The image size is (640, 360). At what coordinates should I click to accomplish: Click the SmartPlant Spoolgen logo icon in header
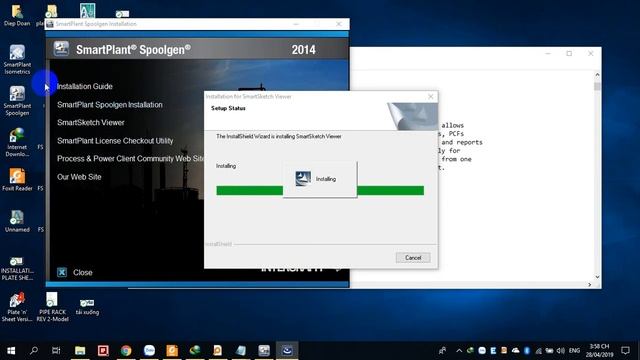62,49
